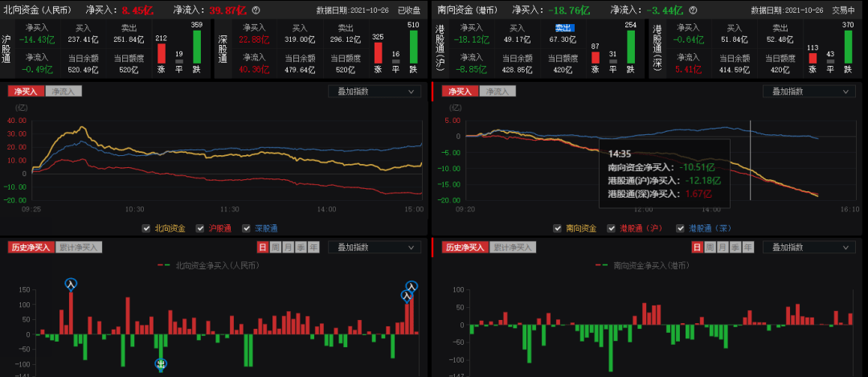Click the red scroll indicator between the chart panels
The image size is (868, 377).
(x=432, y=92)
